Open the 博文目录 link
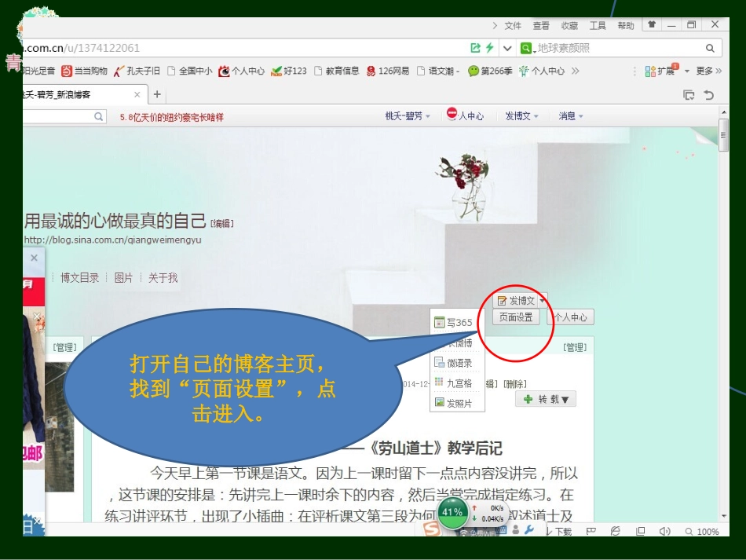Image resolution: width=746 pixels, height=560 pixels. click(x=79, y=278)
